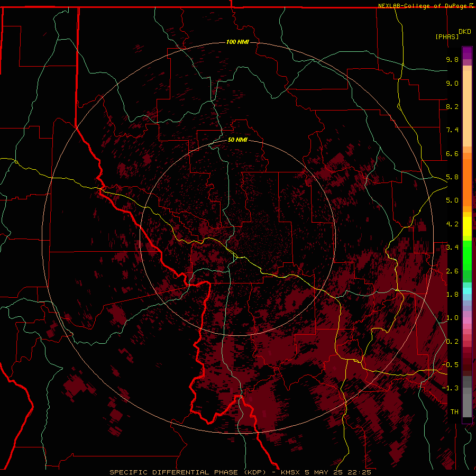
Task: Click the 3.4 scale value
Action: (x=452, y=248)
